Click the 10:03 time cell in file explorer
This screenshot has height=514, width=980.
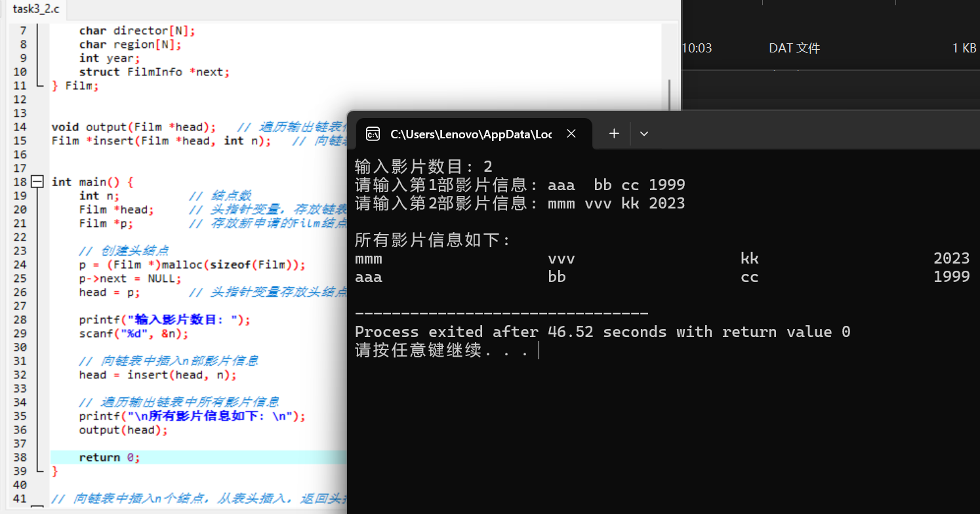(x=697, y=48)
